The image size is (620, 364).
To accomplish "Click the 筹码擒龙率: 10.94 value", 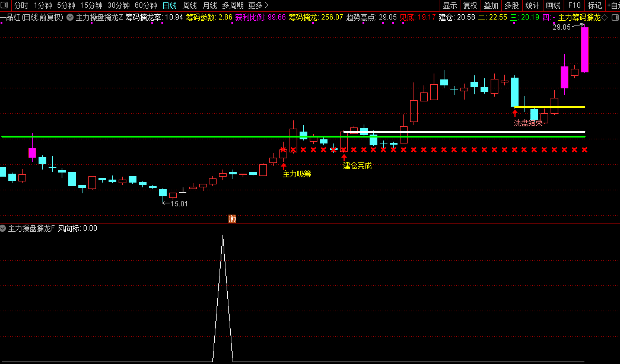I will coord(154,17).
